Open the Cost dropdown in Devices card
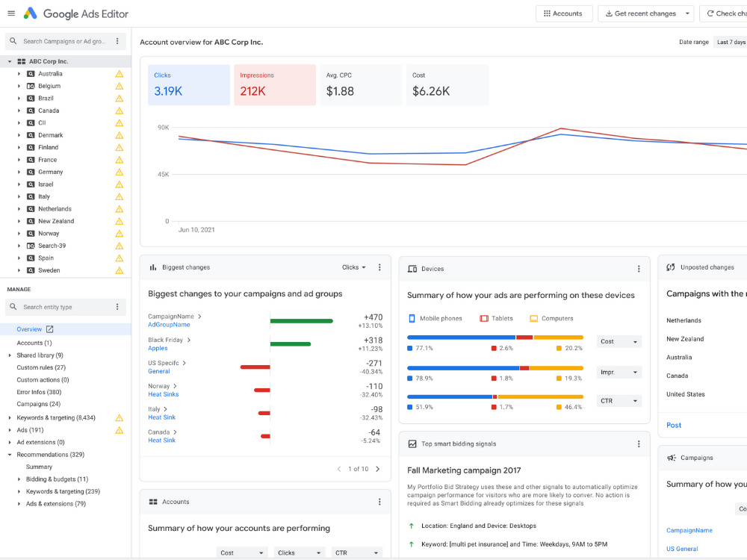Viewport: 747px width, 560px height. [x=619, y=341]
